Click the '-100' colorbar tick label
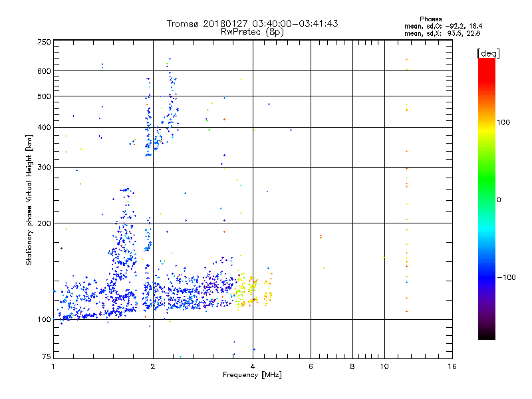Screen dimensions: 532x399 point(506,277)
